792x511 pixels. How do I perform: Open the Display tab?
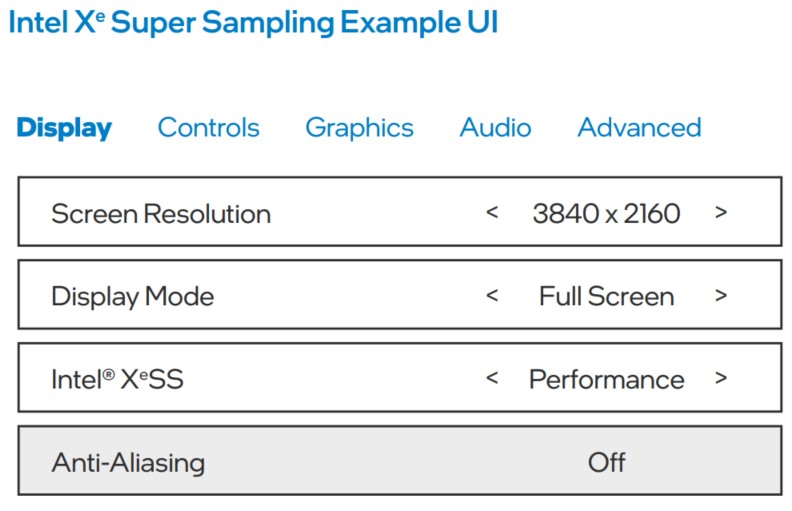[x=64, y=128]
